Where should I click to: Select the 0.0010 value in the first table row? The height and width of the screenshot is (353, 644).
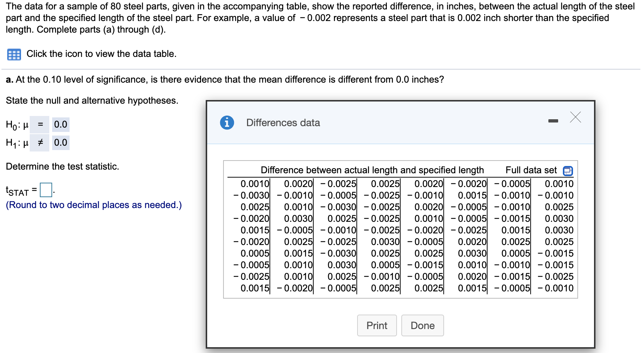click(x=254, y=184)
